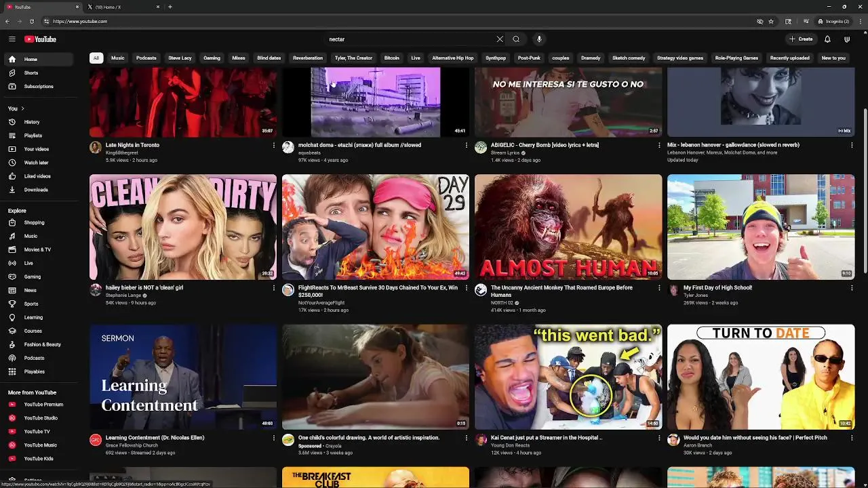Open options menu for Late Nights in Toronto
868x488 pixels.
click(273, 145)
